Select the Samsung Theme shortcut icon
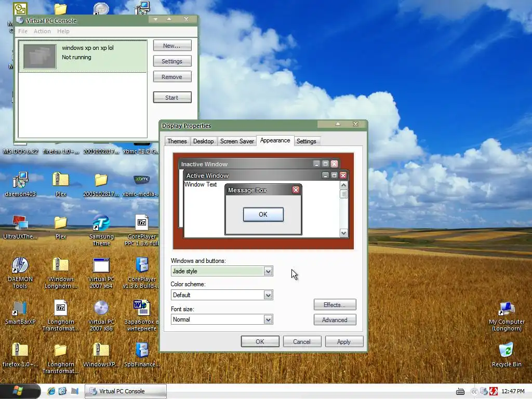The image size is (532, 399). pos(101,222)
